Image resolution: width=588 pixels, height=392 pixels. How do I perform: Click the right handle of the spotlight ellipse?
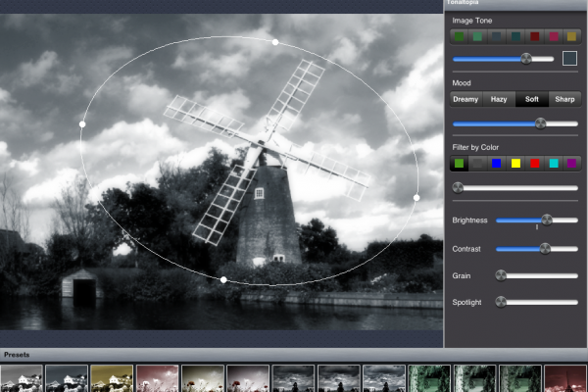[416, 198]
